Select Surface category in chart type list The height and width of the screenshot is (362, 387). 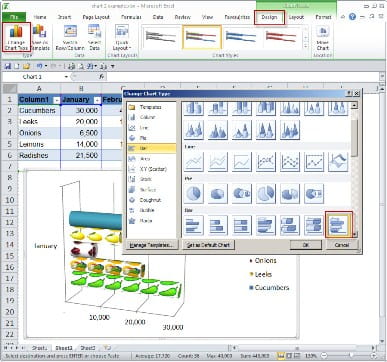point(152,190)
